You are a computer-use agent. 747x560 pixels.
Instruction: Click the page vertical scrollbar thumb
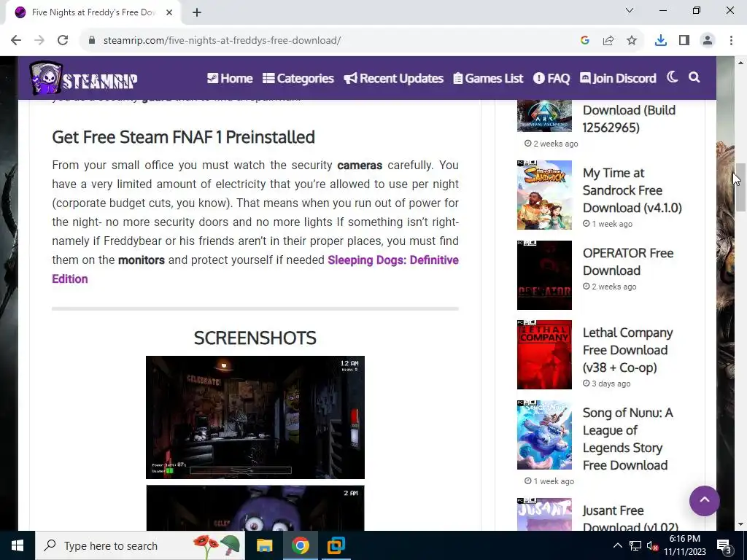tap(740, 187)
